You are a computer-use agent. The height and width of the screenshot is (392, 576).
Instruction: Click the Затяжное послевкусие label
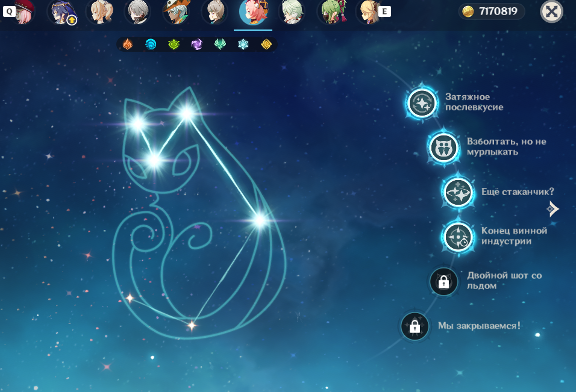click(x=474, y=102)
